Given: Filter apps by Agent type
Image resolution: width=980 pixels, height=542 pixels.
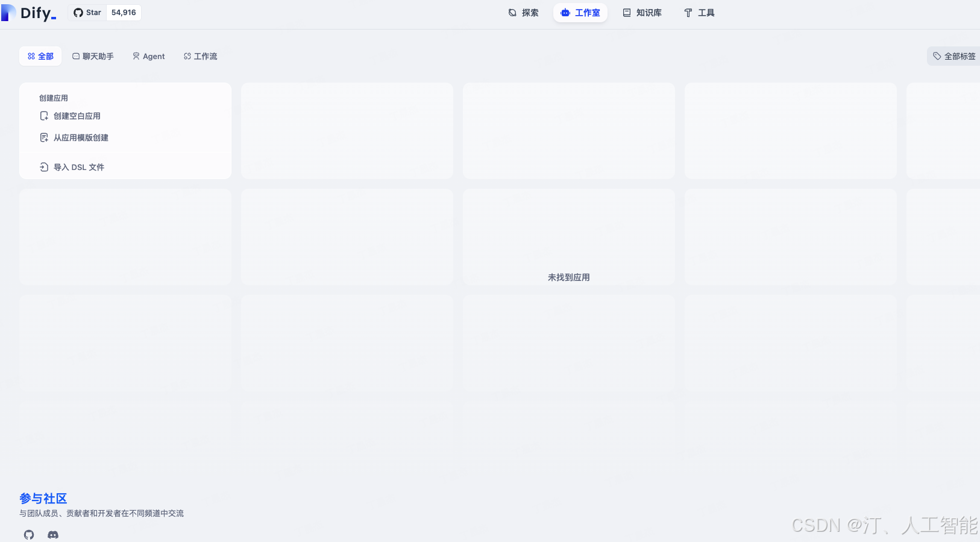Looking at the screenshot, I should tap(148, 56).
